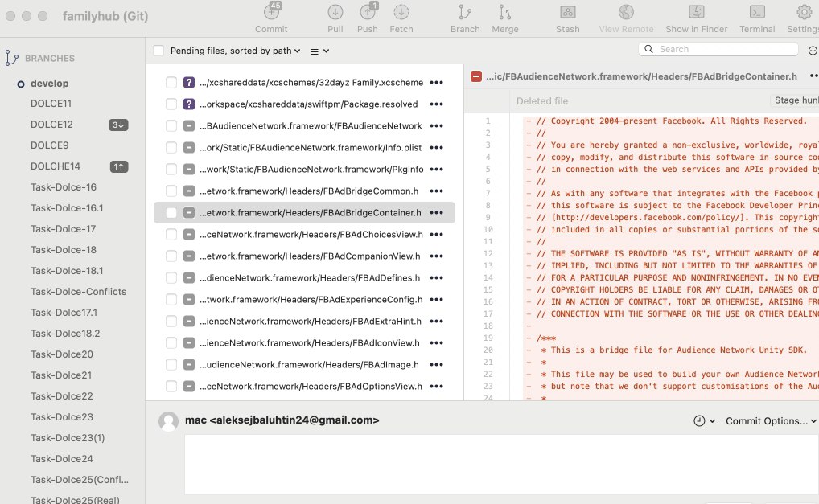Select the Task-Dolce-18.1 branch
The width and height of the screenshot is (819, 504).
point(67,271)
